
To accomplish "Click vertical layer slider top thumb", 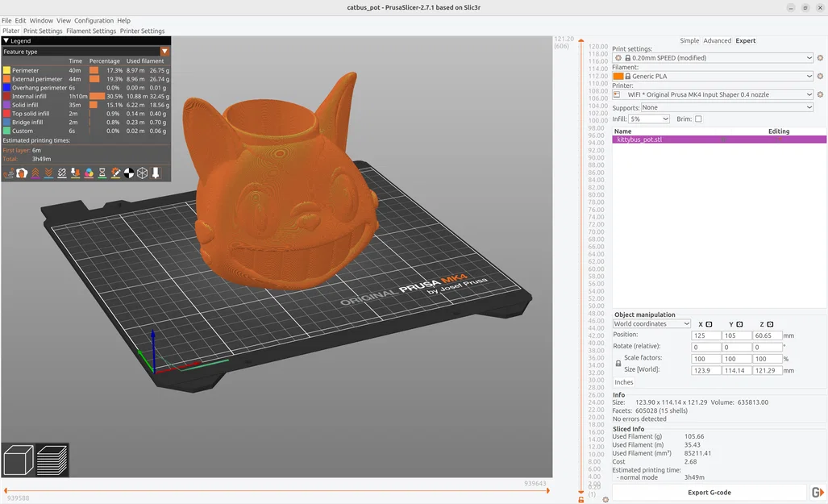I will point(580,40).
